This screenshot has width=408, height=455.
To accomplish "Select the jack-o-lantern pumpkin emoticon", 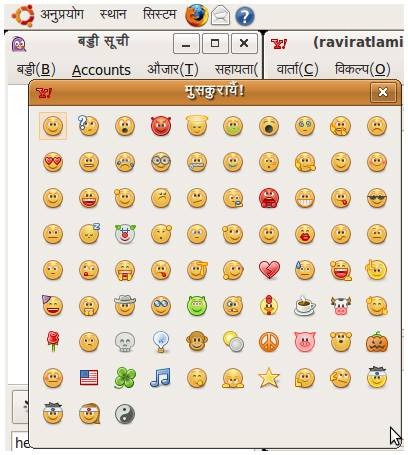I will [x=377, y=342].
